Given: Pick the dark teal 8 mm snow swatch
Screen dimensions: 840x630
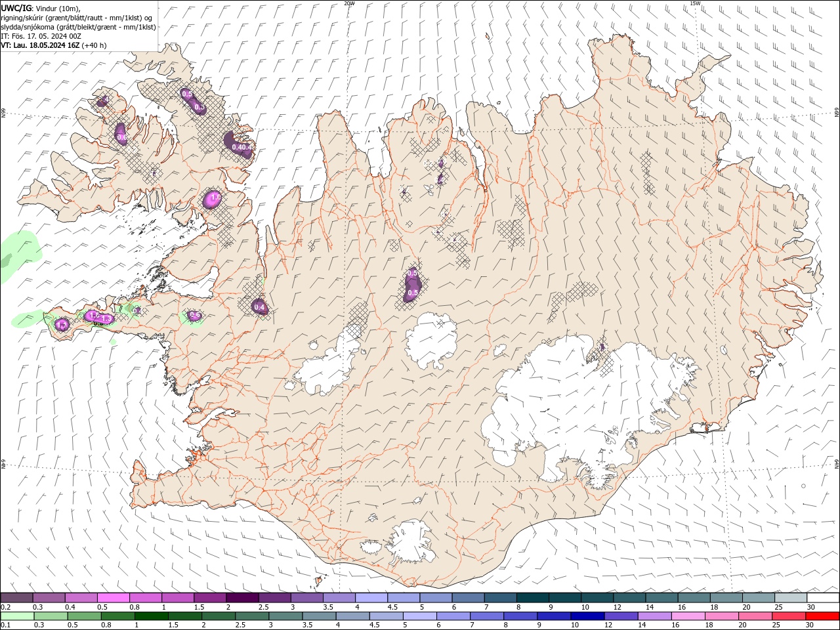Looking at the screenshot, I should click(x=532, y=598).
